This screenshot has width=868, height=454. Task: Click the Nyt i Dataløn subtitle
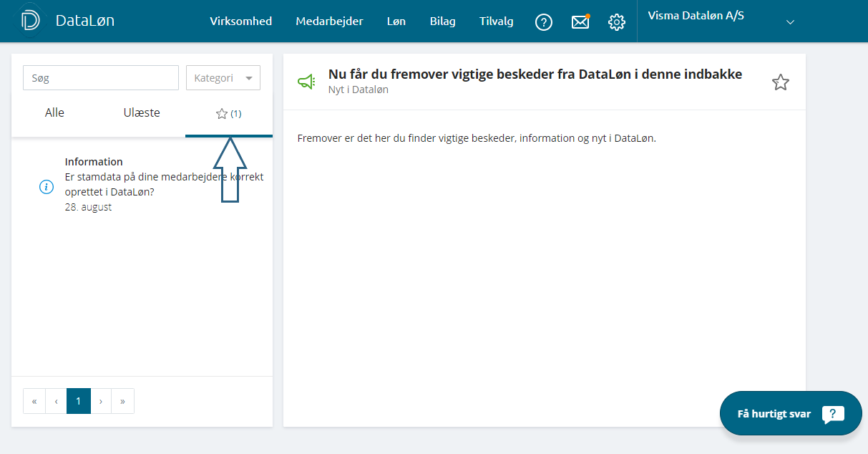(x=359, y=90)
